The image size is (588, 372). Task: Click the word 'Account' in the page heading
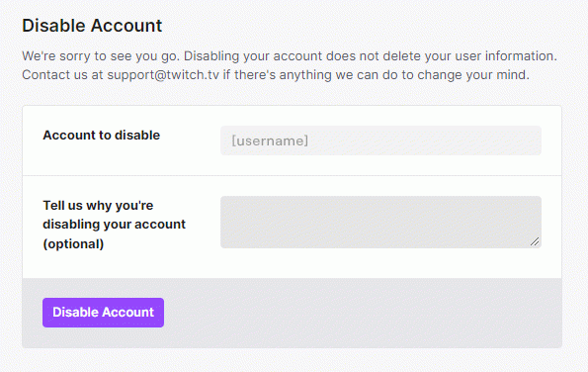126,26
